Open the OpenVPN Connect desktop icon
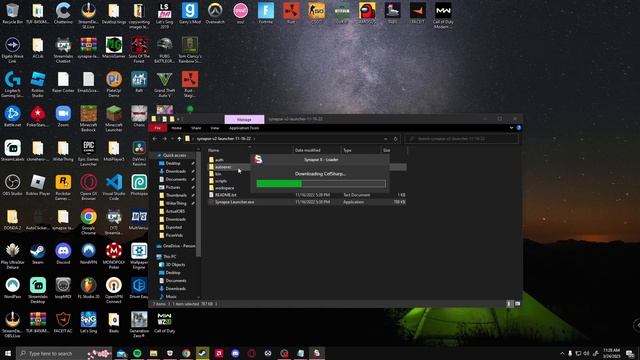Viewport: 640px width, 360px height. tap(114, 290)
